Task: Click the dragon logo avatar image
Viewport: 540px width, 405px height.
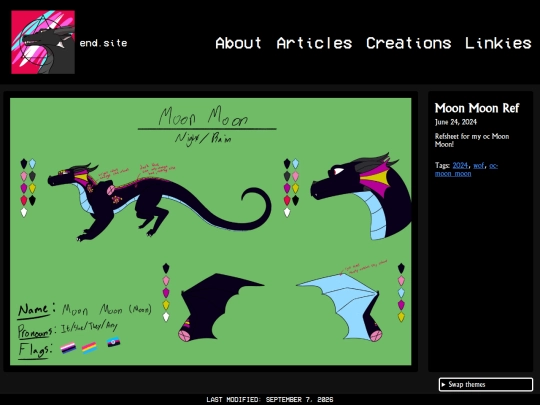Action: tap(43, 42)
